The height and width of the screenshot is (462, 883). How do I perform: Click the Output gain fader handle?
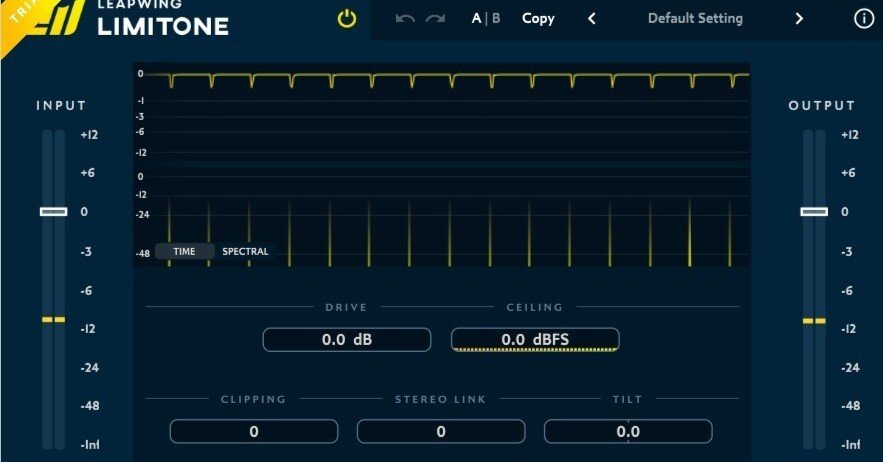[x=814, y=212]
